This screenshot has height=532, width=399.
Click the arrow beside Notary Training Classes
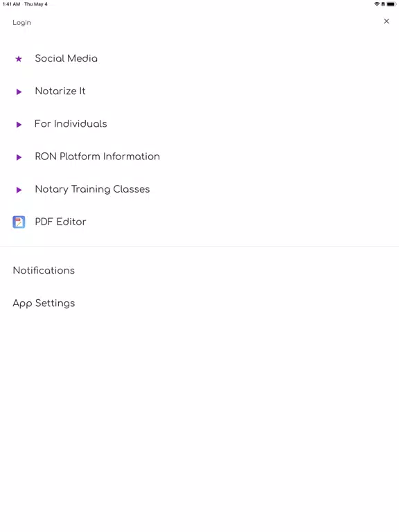19,190
